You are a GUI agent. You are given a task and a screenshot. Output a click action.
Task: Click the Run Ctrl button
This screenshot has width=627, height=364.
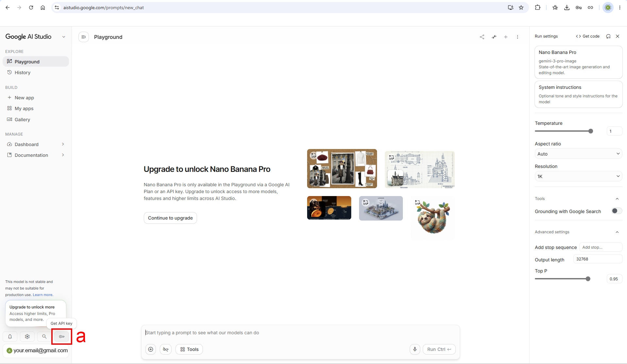coord(439,349)
